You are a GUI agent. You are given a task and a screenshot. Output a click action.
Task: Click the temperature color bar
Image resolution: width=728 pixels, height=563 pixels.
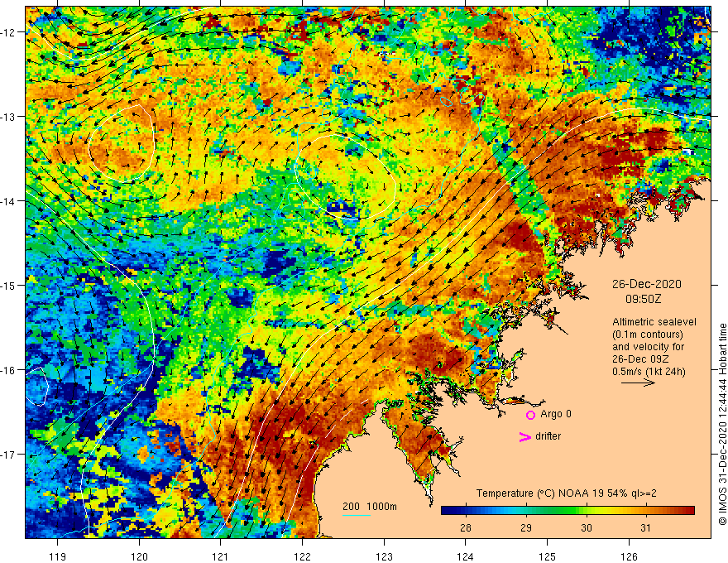coord(568,511)
